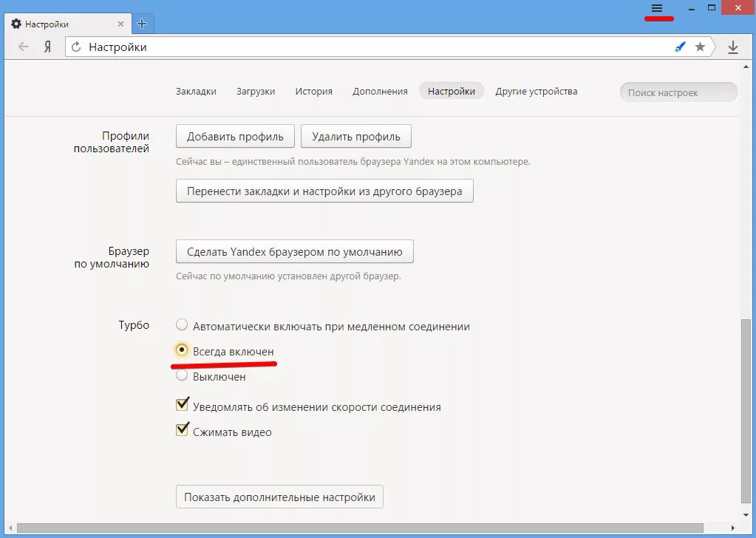
Task: Click the horizontal scrollbar thumb
Action: 360,528
